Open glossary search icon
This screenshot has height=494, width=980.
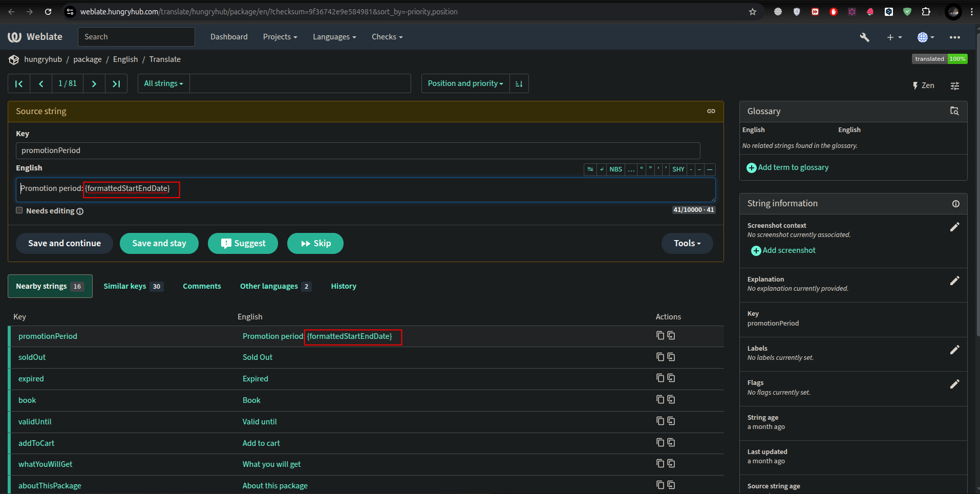tap(954, 111)
